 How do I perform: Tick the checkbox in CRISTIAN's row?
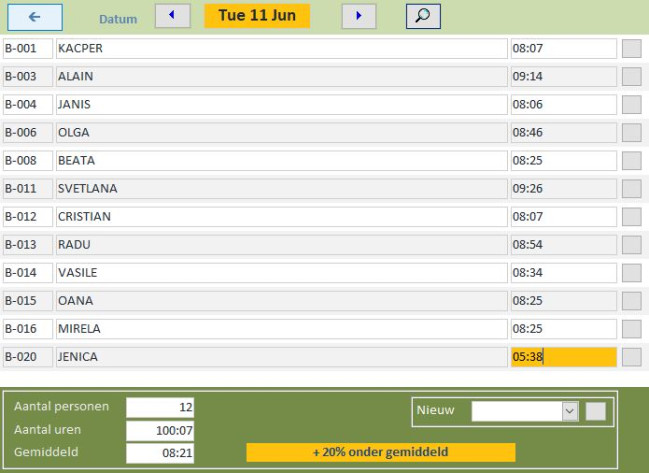[632, 217]
